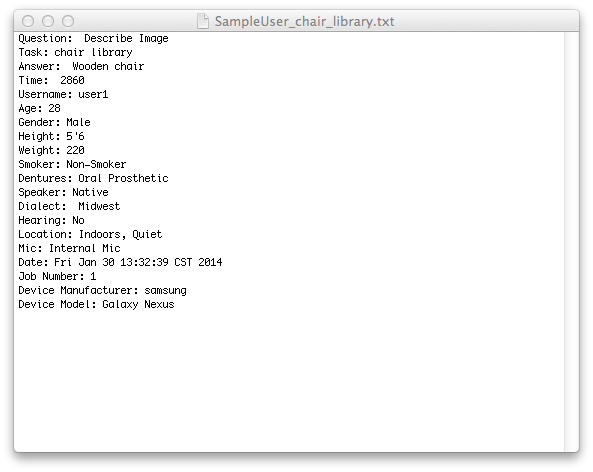Place cursor in the Question: Describe Image line
This screenshot has width=593, height=472.
click(93, 39)
